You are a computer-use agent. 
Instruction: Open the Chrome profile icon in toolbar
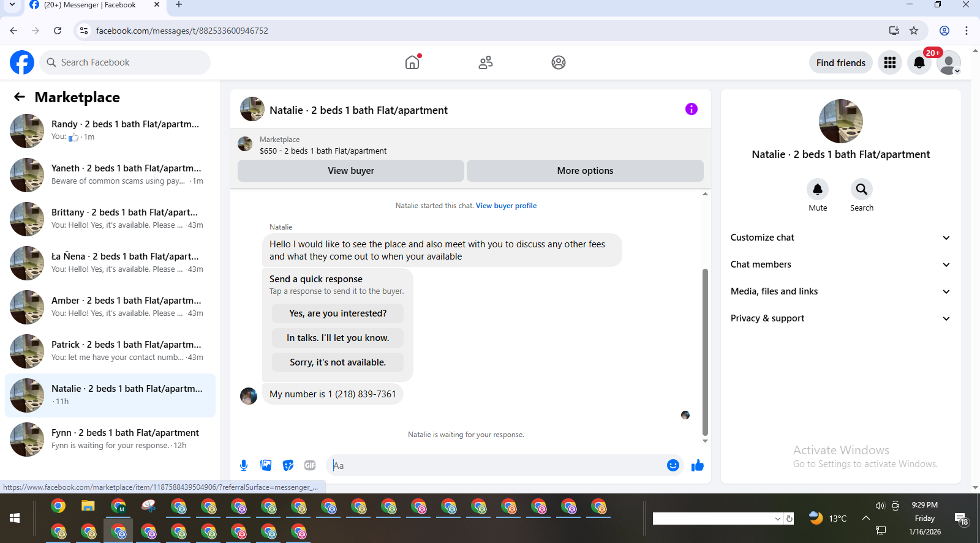[x=944, y=31]
